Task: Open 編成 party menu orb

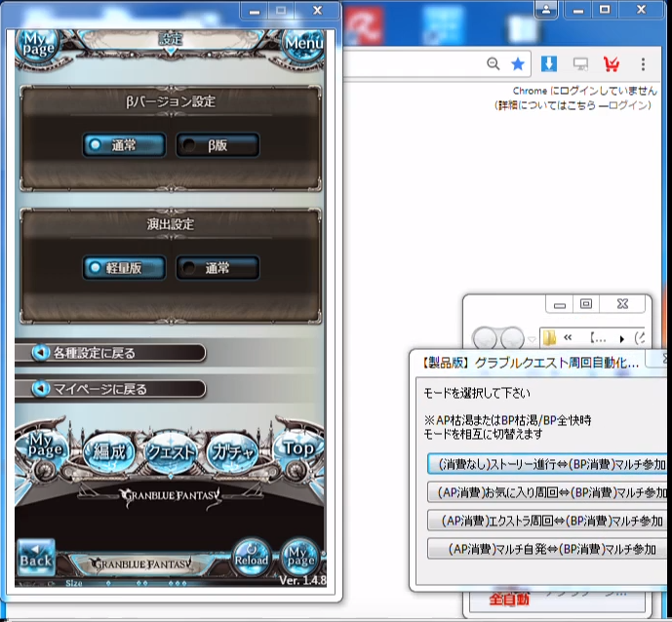Action: (x=109, y=452)
